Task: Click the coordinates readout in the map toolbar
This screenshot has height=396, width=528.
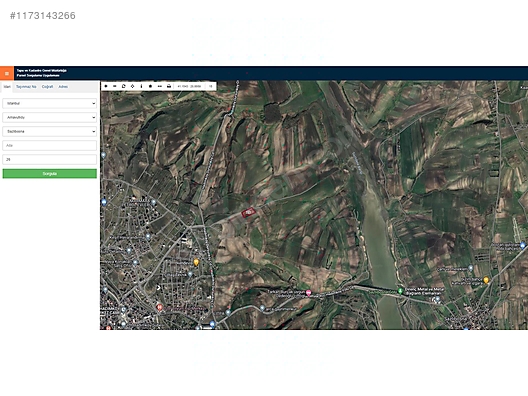Action: (x=189, y=86)
